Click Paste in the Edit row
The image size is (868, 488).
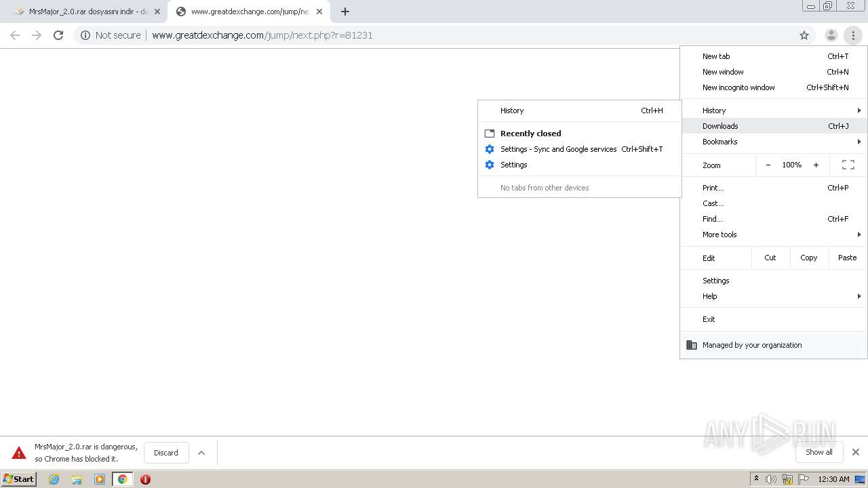(x=848, y=258)
